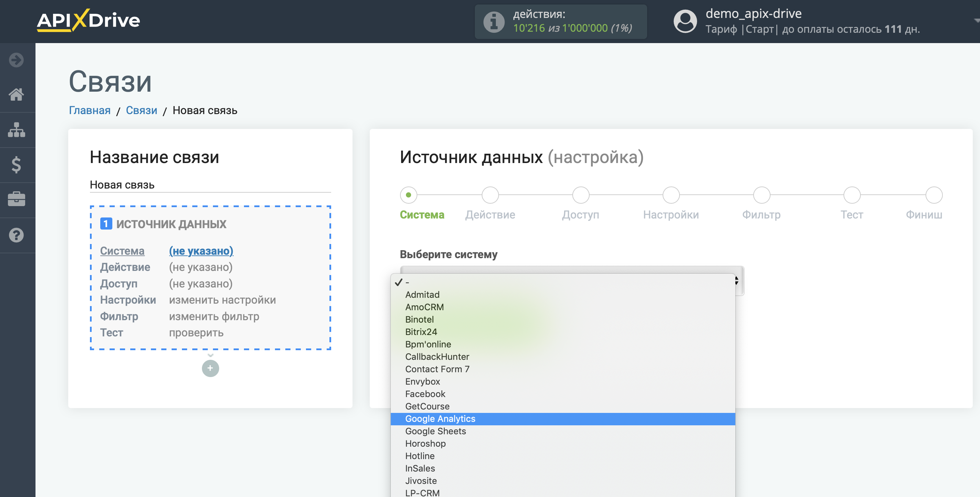Choose Horoshop from the system list

click(563, 444)
